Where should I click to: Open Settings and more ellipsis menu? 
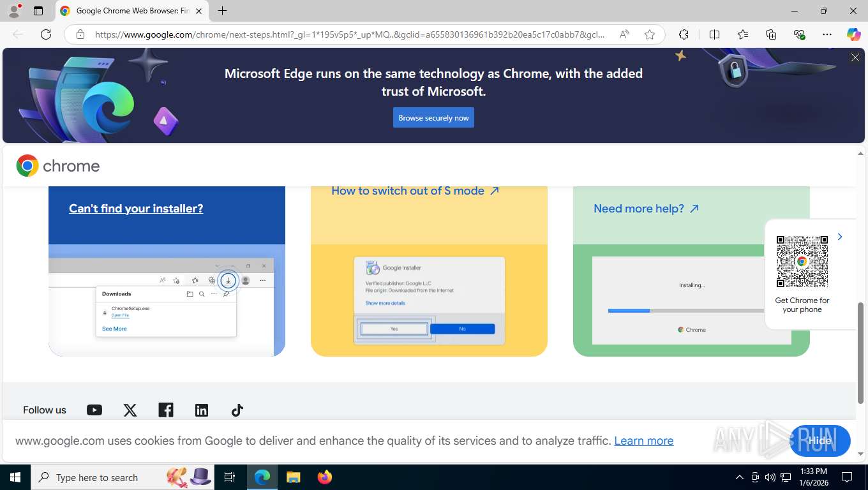[x=827, y=34]
